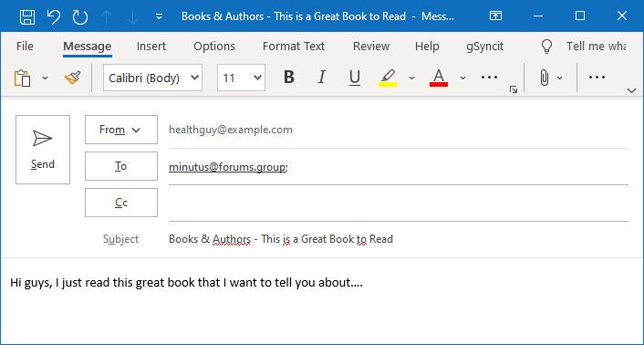Open the gSyncit tab
The width and height of the screenshot is (644, 345).
coord(484,46)
